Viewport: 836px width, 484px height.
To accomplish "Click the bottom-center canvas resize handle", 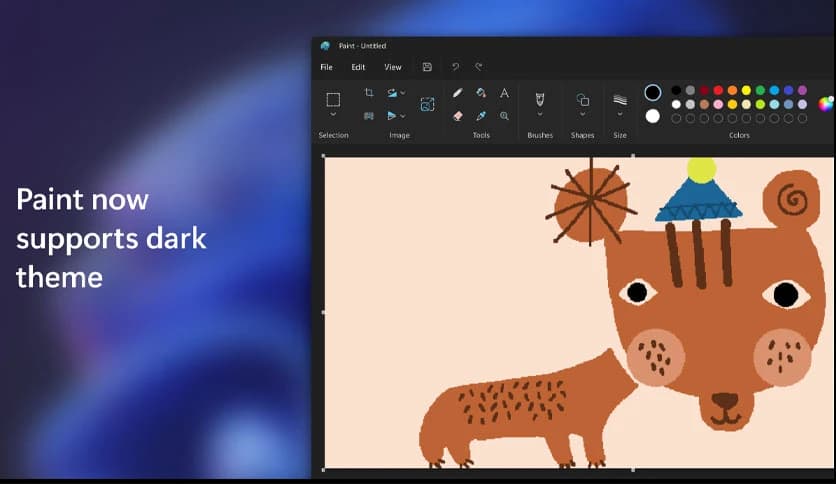I will pyautogui.click(x=633, y=470).
